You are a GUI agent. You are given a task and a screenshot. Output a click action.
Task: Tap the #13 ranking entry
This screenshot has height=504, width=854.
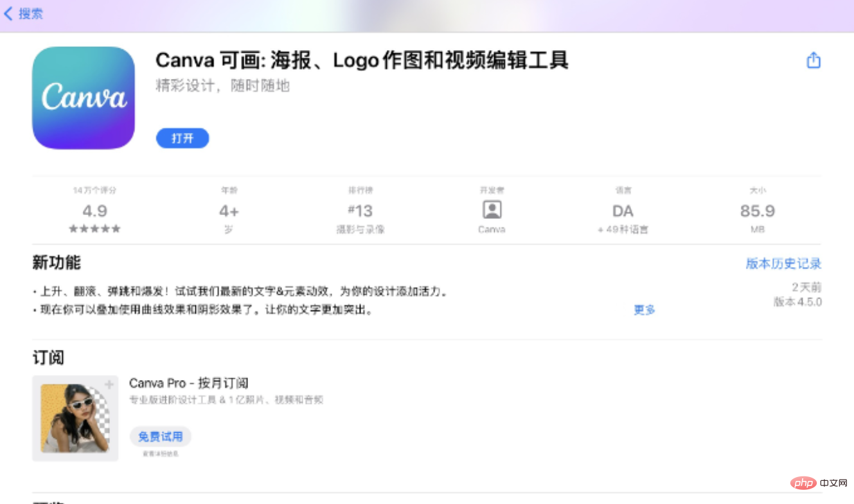360,211
